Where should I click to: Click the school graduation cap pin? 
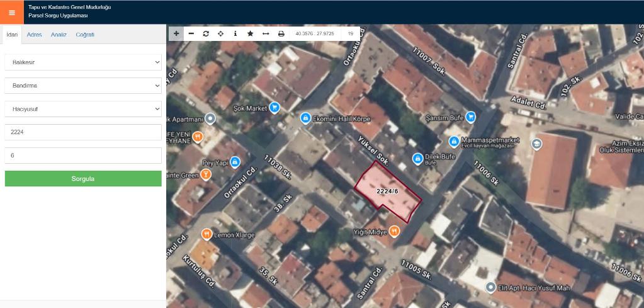(x=536, y=144)
